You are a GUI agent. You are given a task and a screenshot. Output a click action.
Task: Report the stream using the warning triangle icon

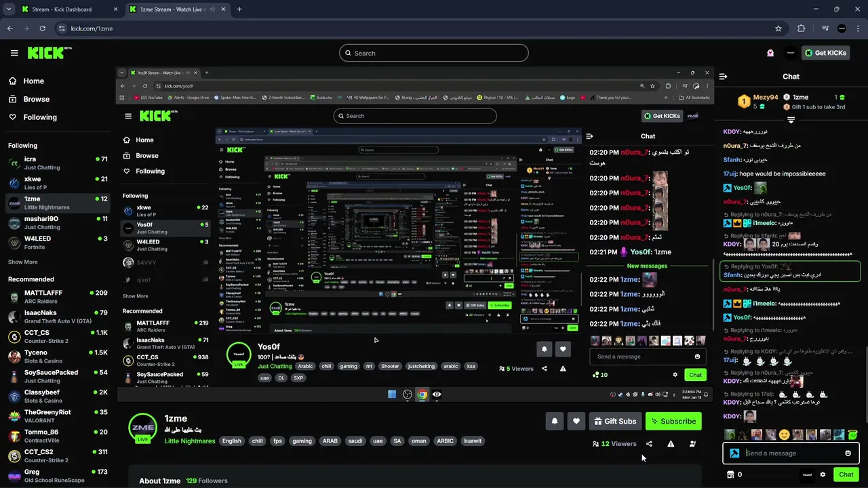click(671, 444)
